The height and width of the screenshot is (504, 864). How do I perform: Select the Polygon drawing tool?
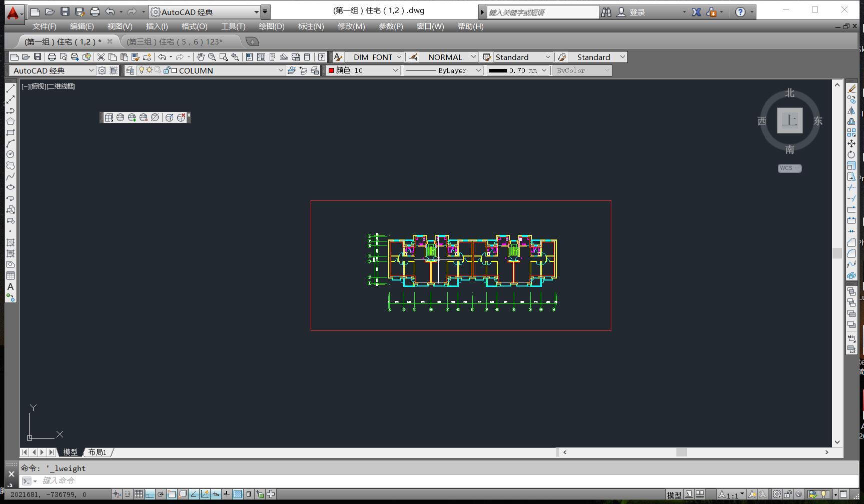pyautogui.click(x=11, y=121)
